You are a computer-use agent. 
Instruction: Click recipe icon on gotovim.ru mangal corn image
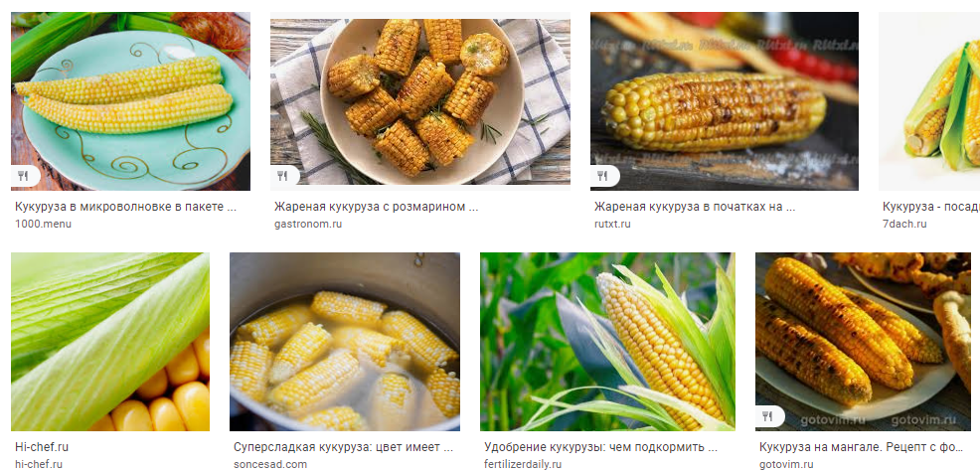[x=768, y=416]
